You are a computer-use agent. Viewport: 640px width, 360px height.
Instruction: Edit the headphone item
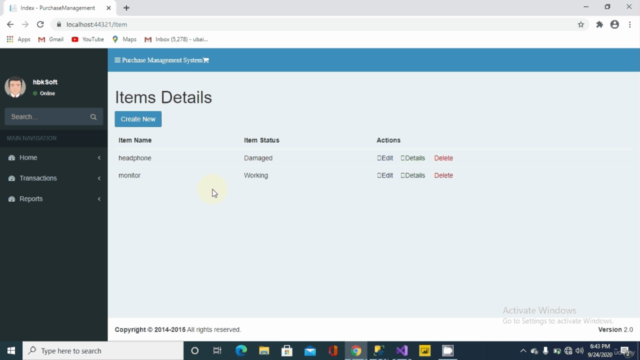pos(385,158)
